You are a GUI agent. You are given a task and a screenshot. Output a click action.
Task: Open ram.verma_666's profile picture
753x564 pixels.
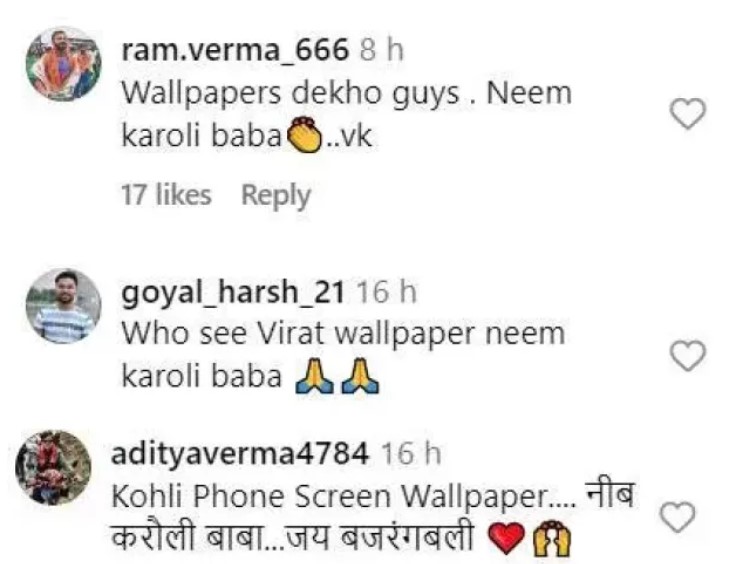point(63,64)
